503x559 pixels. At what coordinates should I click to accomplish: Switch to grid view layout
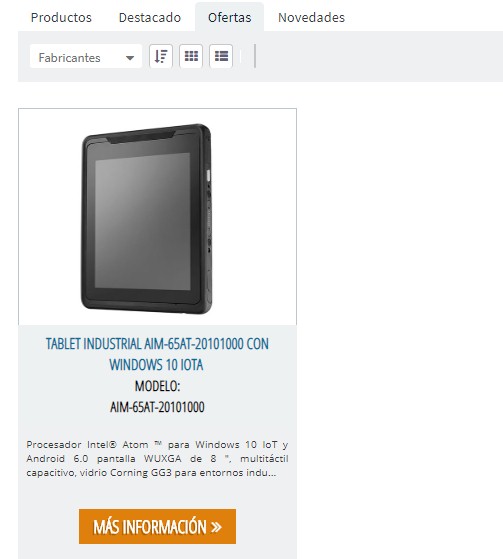pos(191,56)
